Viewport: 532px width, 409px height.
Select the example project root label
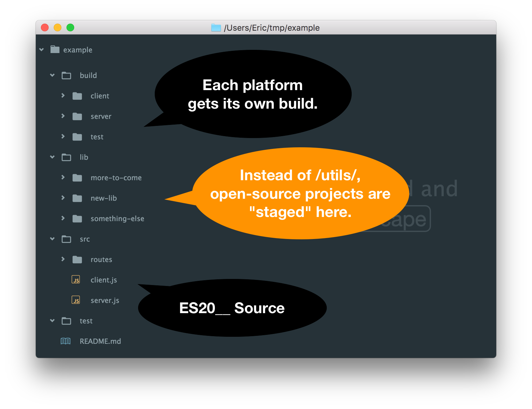78,50
